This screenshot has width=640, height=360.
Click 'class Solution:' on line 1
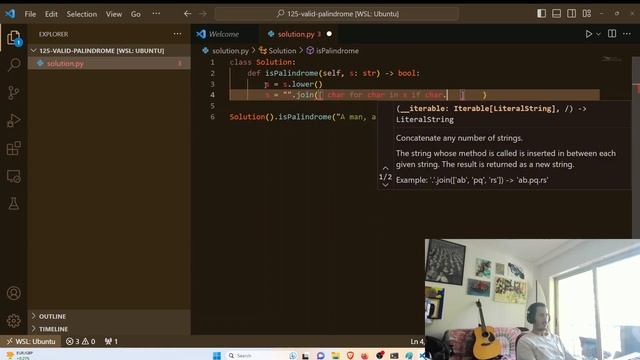click(x=262, y=62)
